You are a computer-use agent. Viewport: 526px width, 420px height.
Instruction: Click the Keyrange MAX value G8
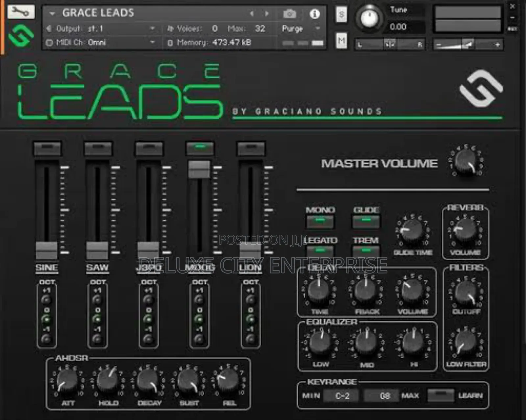382,395
